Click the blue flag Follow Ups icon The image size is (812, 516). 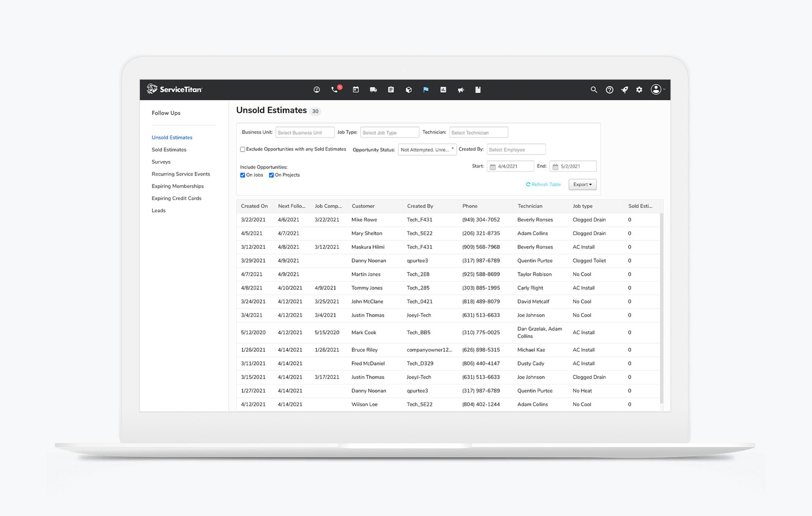426,89
